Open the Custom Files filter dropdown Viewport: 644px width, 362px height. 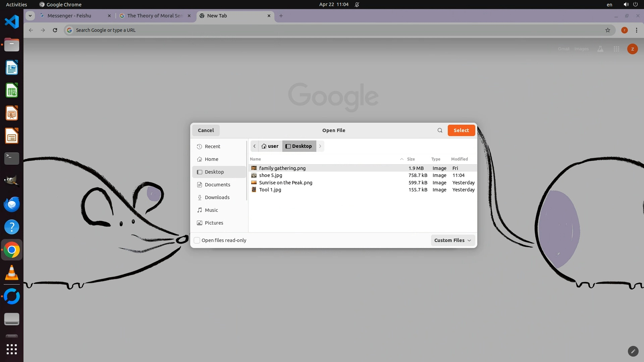452,240
